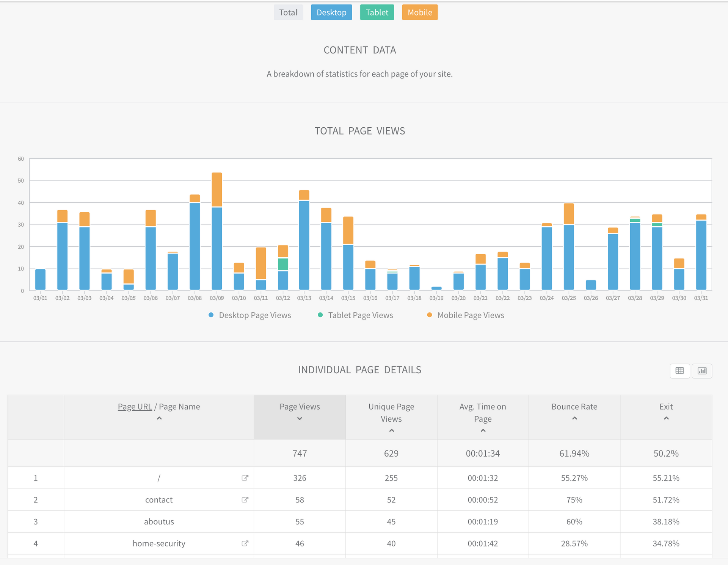Select the Desktop filter tab
The width and height of the screenshot is (728, 565).
coord(331,13)
